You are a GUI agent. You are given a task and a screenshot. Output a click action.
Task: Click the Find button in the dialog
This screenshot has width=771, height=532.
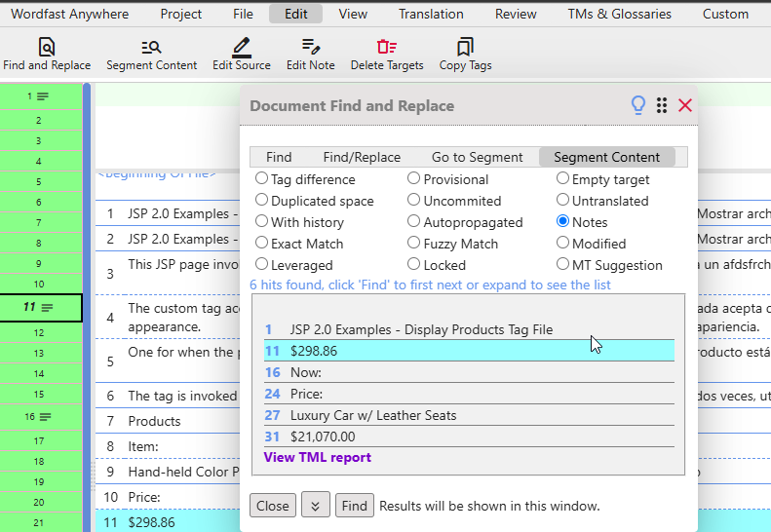[355, 506]
